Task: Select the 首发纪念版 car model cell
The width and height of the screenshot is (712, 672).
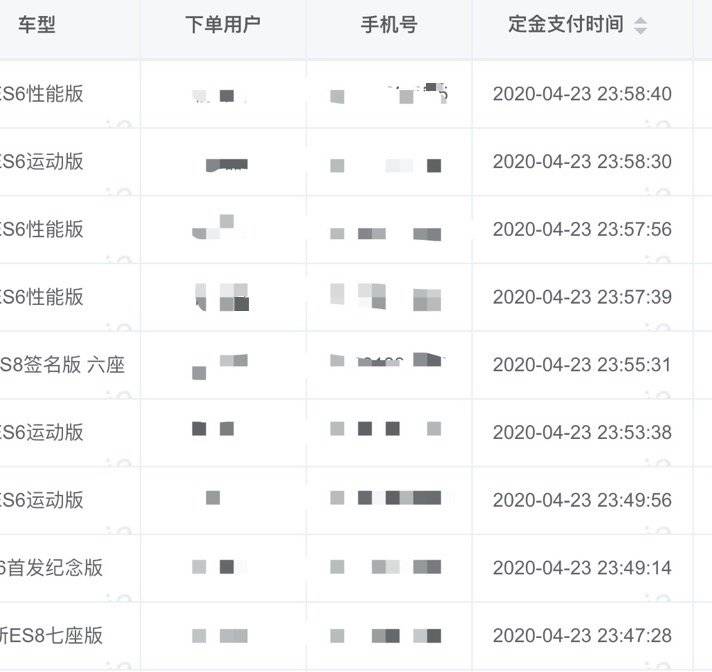Action: pos(52,568)
